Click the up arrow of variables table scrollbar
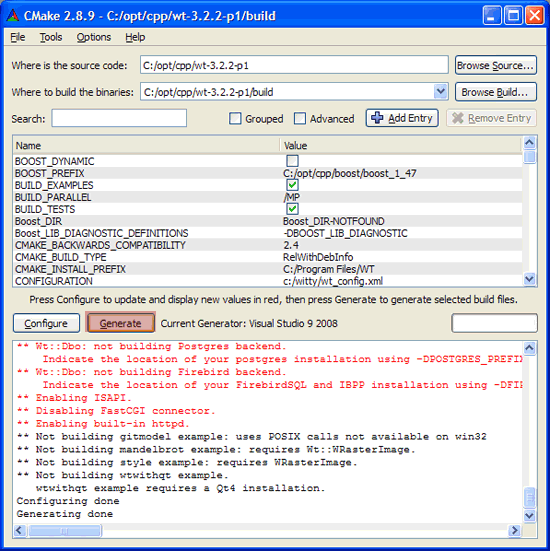Image resolution: width=550 pixels, height=551 pixels. tap(530, 143)
